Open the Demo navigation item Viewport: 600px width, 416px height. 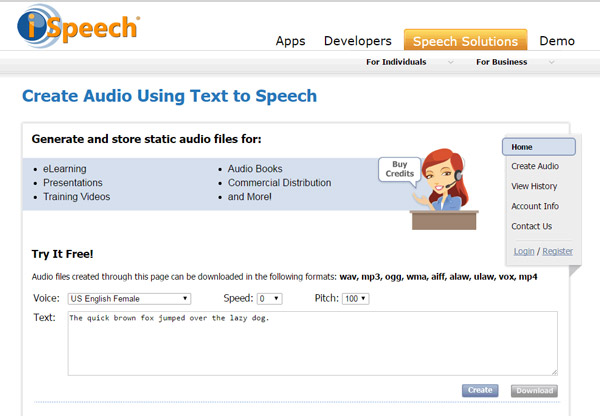(x=557, y=41)
